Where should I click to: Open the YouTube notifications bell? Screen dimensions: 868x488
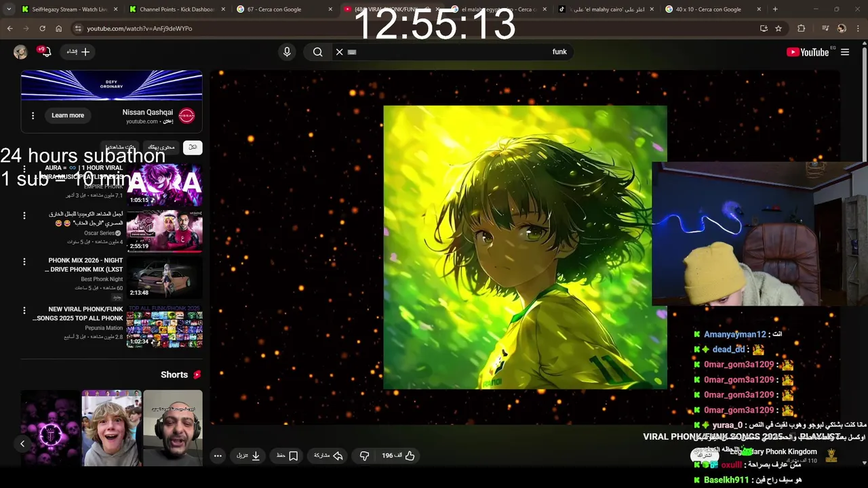(x=46, y=52)
